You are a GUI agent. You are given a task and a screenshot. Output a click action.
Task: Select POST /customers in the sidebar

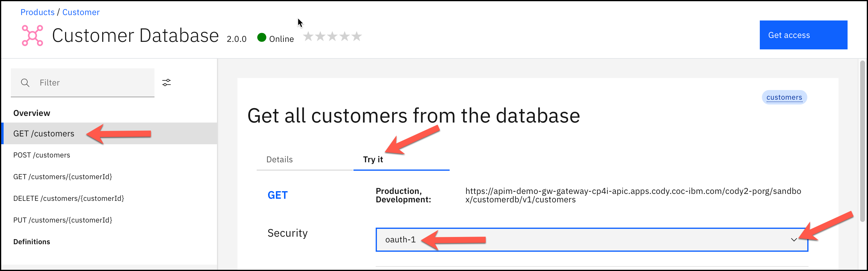tap(42, 155)
